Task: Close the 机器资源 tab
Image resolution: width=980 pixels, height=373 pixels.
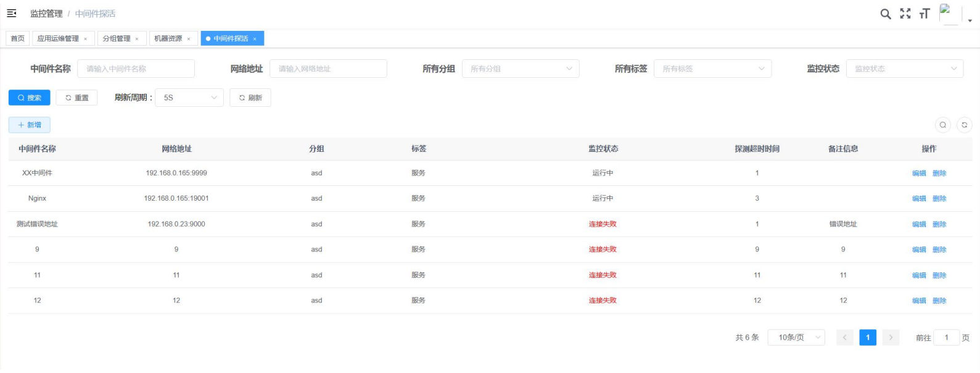Action: pyautogui.click(x=189, y=39)
